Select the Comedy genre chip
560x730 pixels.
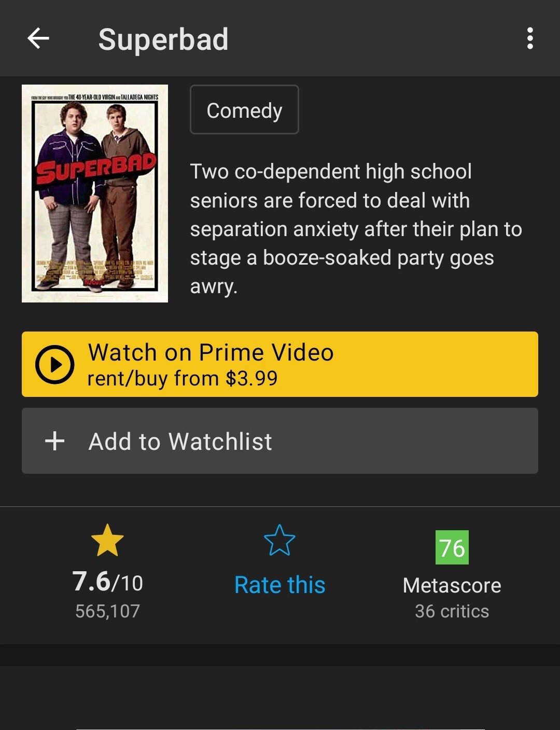(x=244, y=110)
